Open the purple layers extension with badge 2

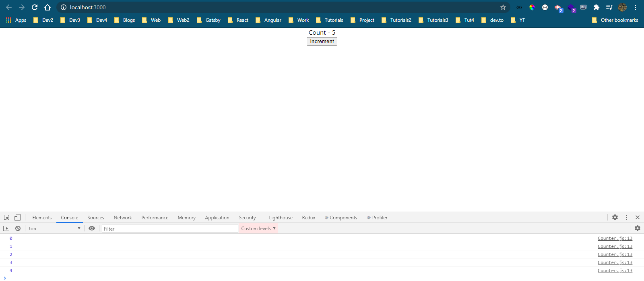(x=572, y=8)
